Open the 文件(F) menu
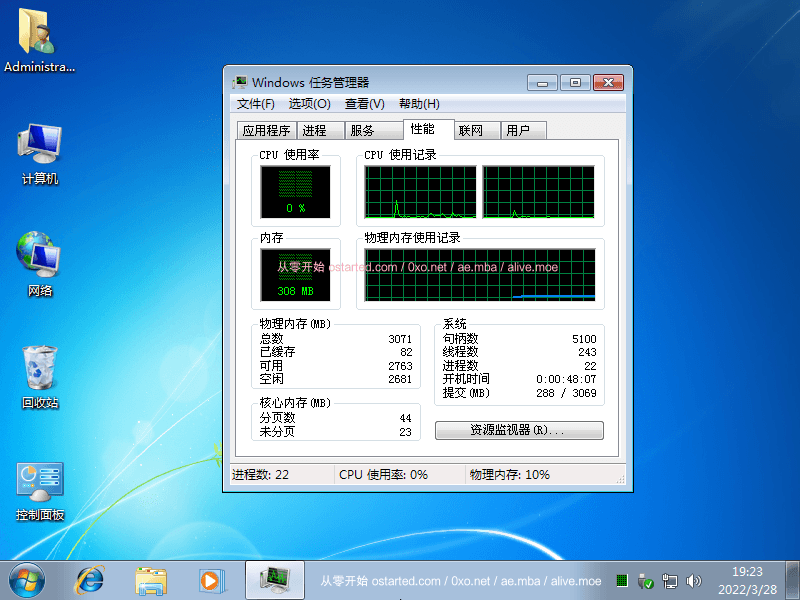Viewport: 800px width, 600px height. [x=256, y=104]
